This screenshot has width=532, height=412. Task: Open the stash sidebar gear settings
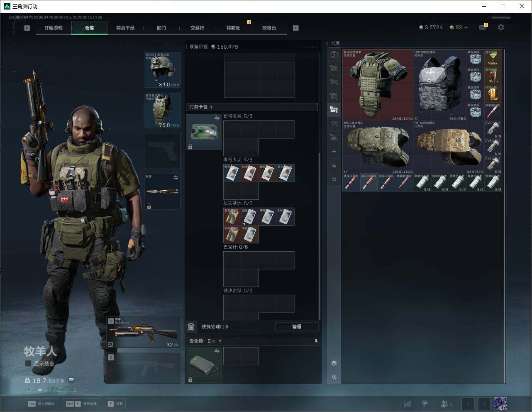pyautogui.click(x=334, y=179)
